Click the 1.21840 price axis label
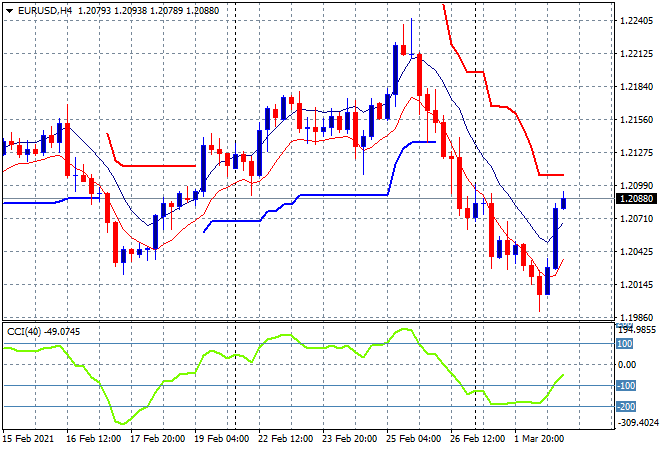The height and width of the screenshot is (450, 660). 637,87
